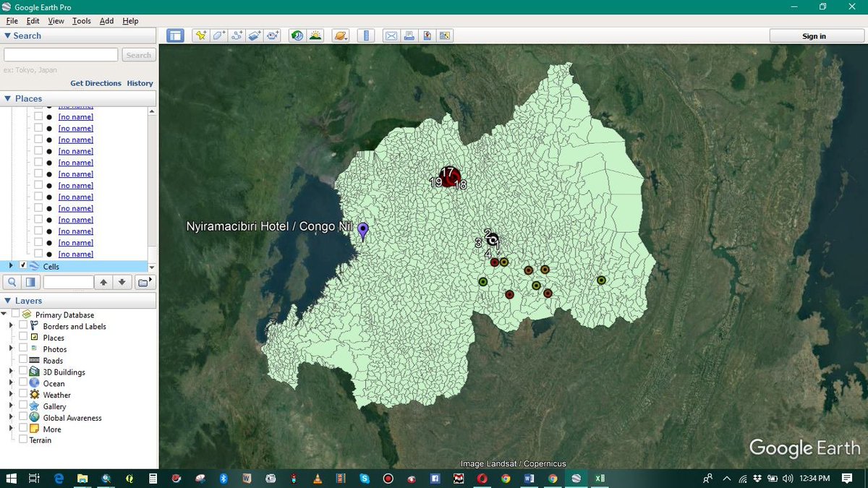868x488 pixels.
Task: Uncheck the Cells layer checkbox
Action: (x=23, y=266)
